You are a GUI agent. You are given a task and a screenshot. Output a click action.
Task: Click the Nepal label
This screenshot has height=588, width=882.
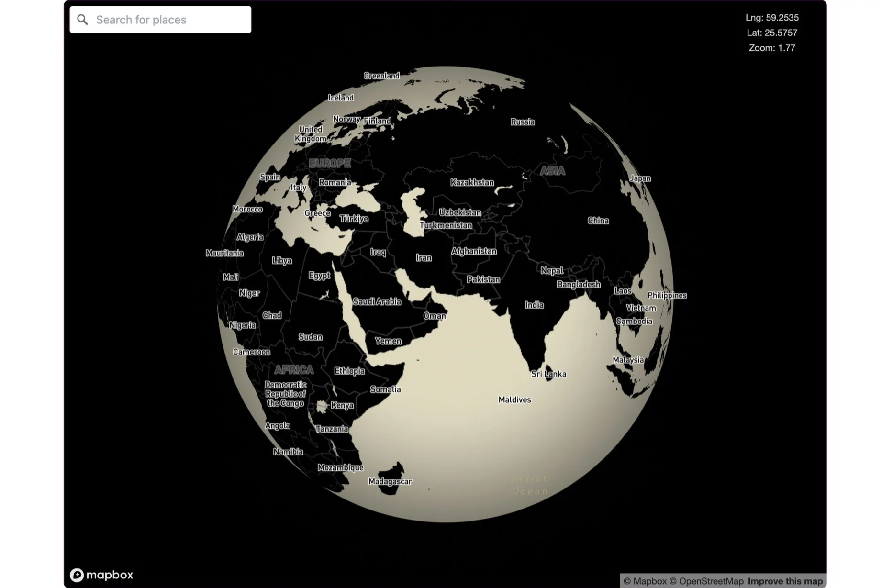pyautogui.click(x=551, y=270)
